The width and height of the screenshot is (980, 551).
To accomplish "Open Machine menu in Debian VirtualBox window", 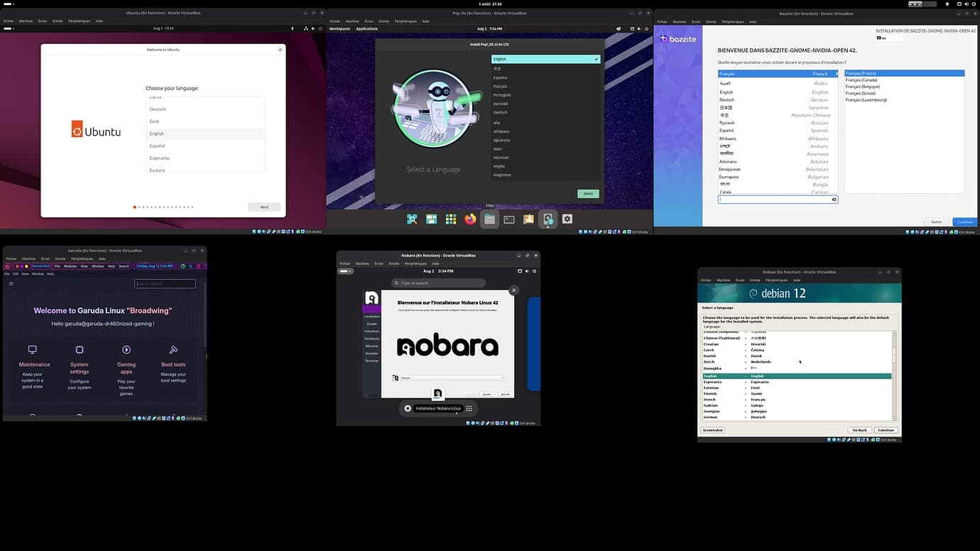I will point(723,280).
